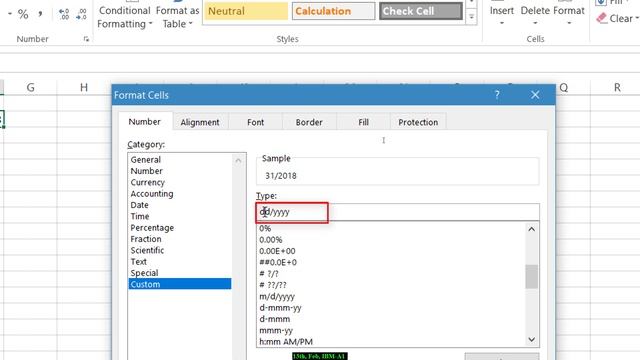Select Special category
The height and width of the screenshot is (360, 640).
tap(180, 273)
